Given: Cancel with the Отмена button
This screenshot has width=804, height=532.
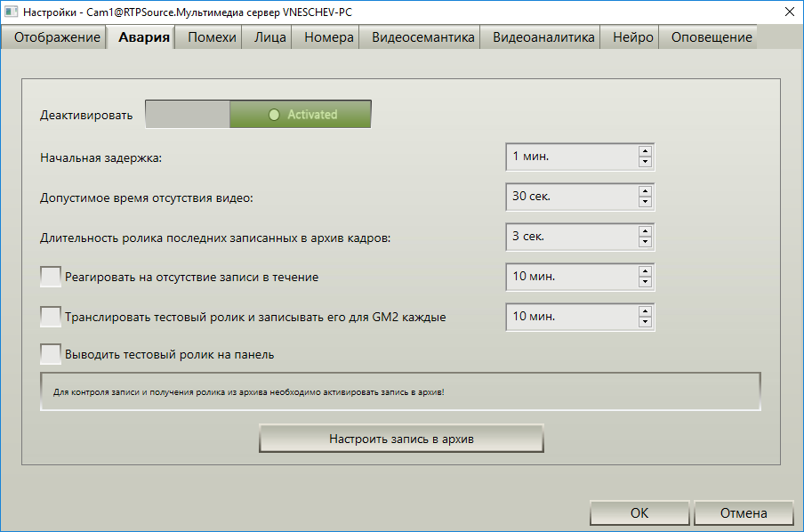Looking at the screenshot, I should pos(744,513).
